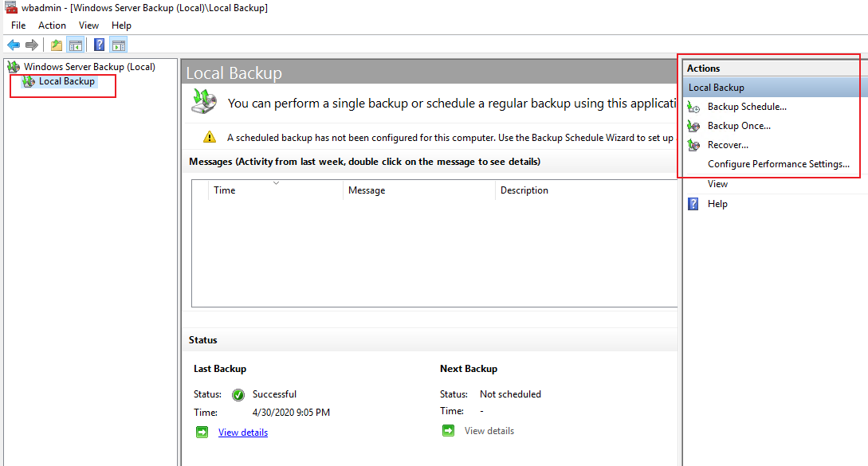
Task: Select Local Backup in the console tree
Action: (66, 81)
